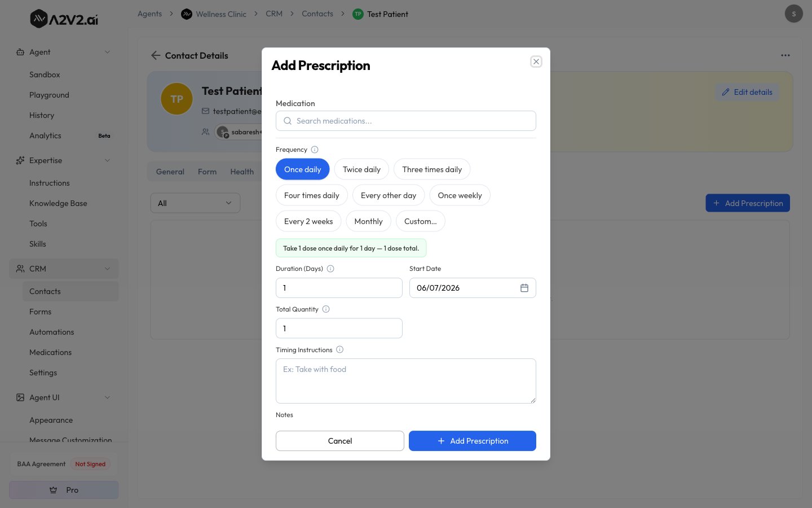The height and width of the screenshot is (508, 812).
Task: Click the email envelope icon by testpatient
Action: (205, 111)
